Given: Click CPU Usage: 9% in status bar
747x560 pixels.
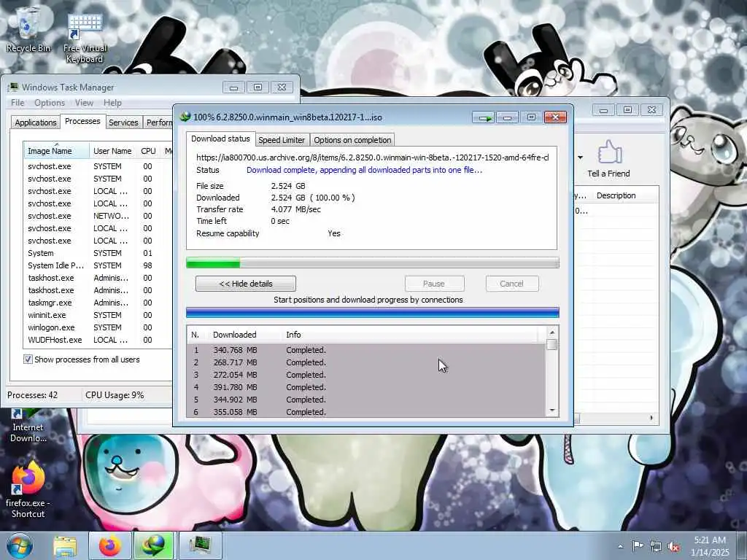Looking at the screenshot, I should pos(115,395).
